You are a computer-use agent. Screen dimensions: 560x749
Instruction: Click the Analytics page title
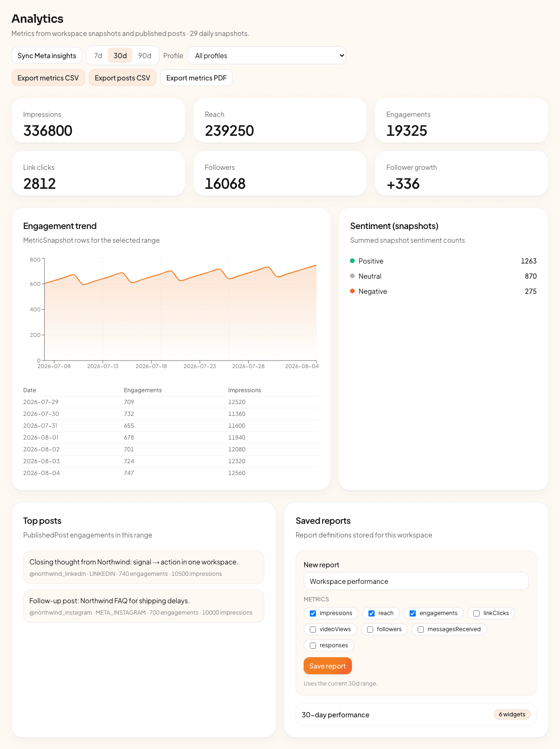coord(37,18)
